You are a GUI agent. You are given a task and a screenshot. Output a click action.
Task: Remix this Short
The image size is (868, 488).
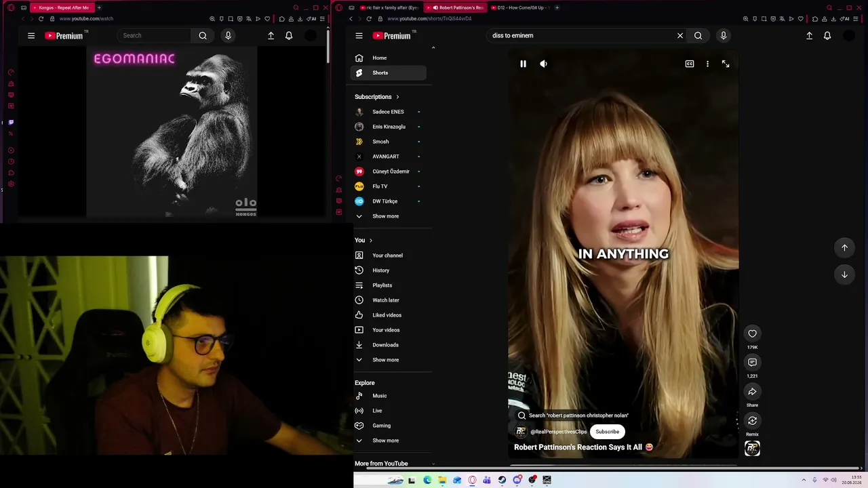pos(752,421)
